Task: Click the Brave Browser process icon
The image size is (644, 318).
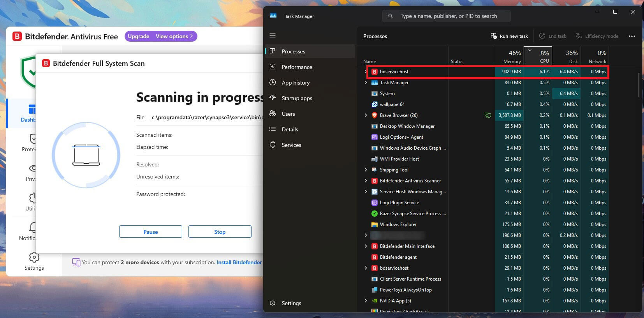Action: click(374, 115)
